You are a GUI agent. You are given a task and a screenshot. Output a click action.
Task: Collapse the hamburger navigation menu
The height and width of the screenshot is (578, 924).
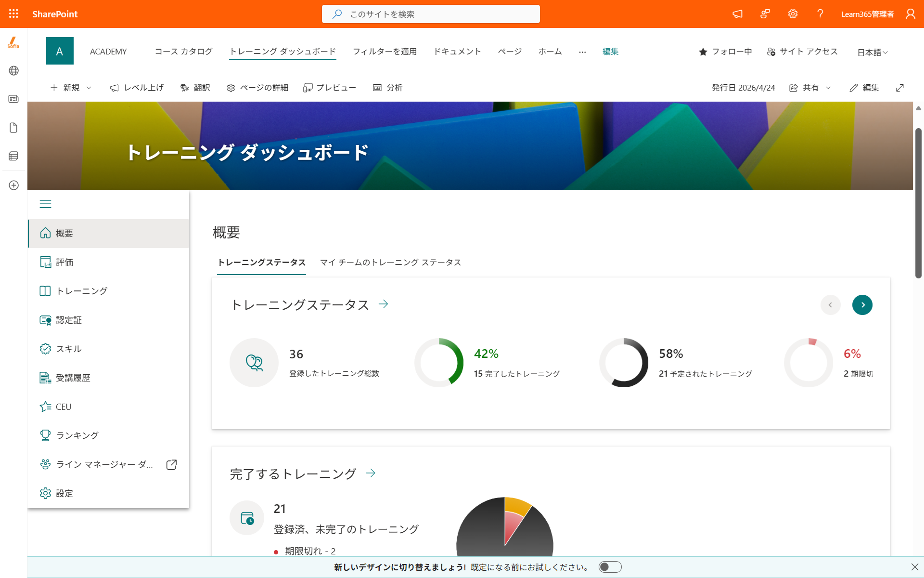tap(45, 204)
